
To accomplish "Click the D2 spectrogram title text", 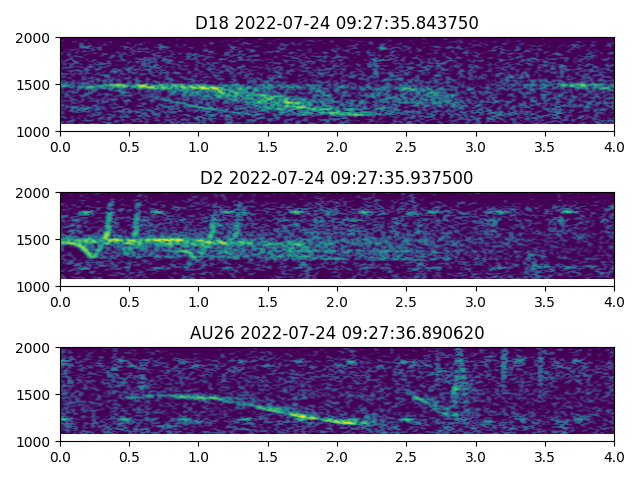I will point(337,178).
